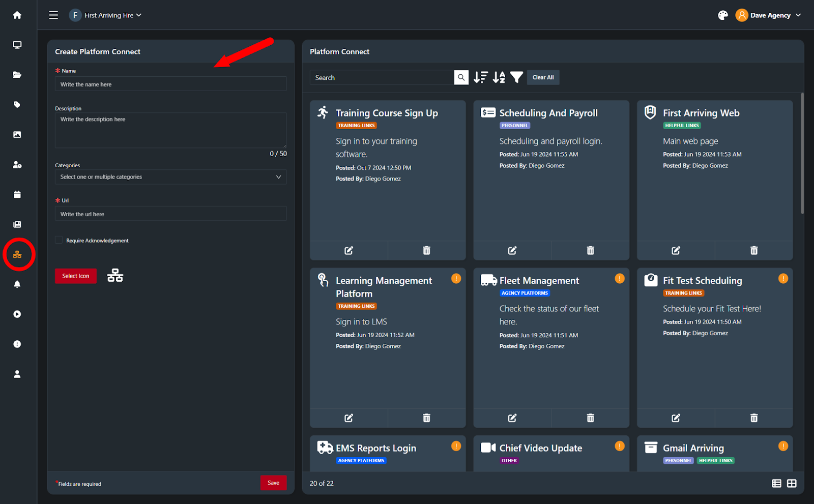Open the filter funnel icon
Screen dimensions: 814x504
coord(516,77)
